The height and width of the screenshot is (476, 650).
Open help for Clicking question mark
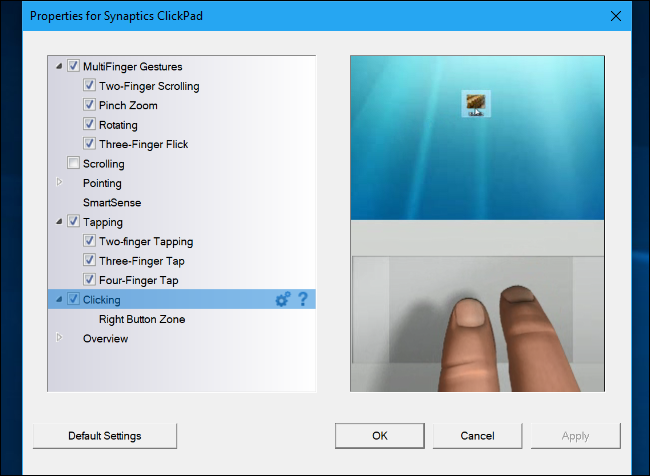303,299
